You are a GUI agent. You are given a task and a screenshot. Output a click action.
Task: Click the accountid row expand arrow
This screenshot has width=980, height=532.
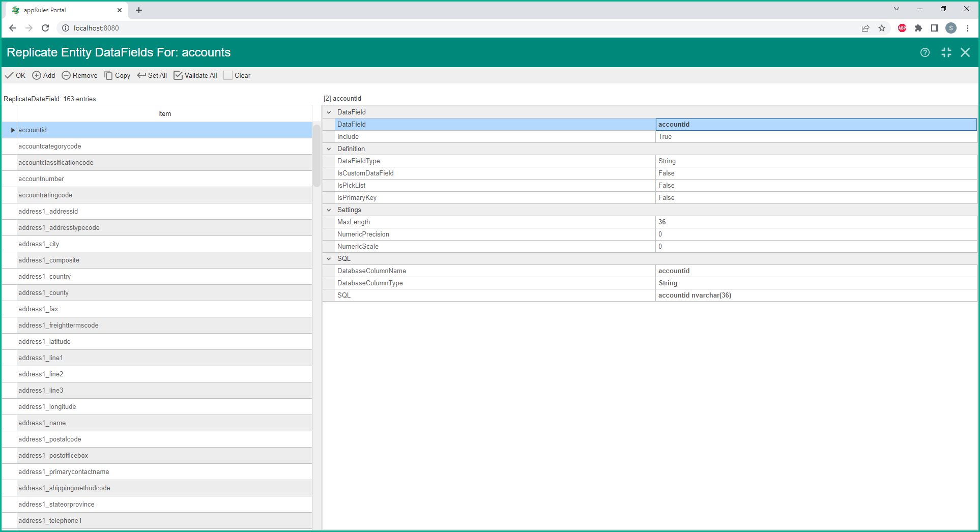pyautogui.click(x=13, y=130)
